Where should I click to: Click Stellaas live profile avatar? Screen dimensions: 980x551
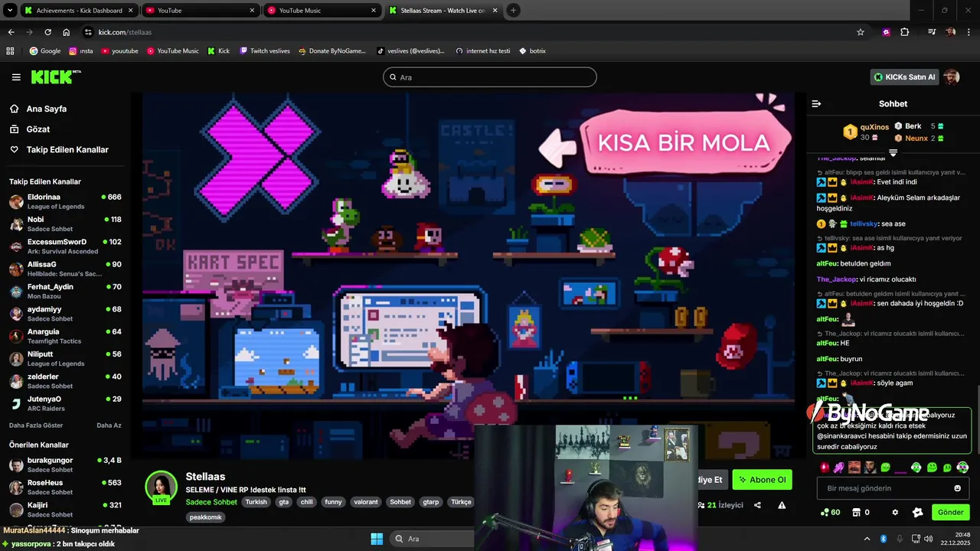162,487
